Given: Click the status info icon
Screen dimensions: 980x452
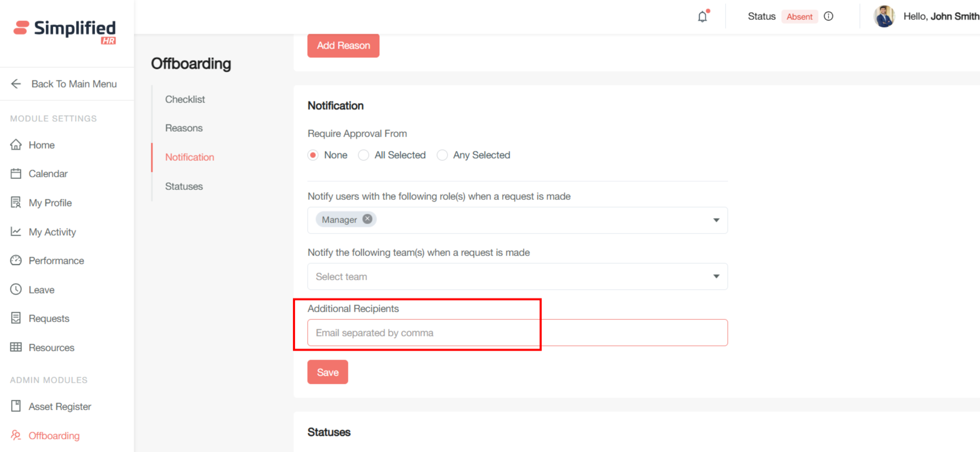Looking at the screenshot, I should coord(829,17).
